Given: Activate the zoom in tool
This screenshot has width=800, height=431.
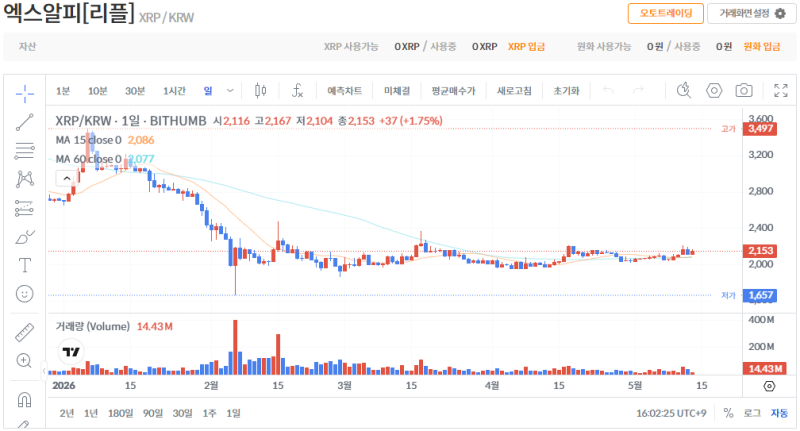Looking at the screenshot, I should tap(24, 361).
